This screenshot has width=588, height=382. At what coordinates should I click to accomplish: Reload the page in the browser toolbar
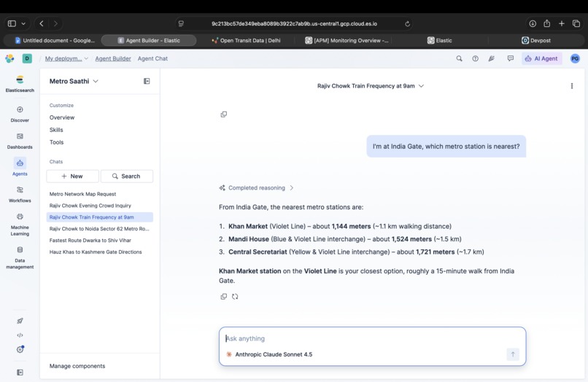407,23
